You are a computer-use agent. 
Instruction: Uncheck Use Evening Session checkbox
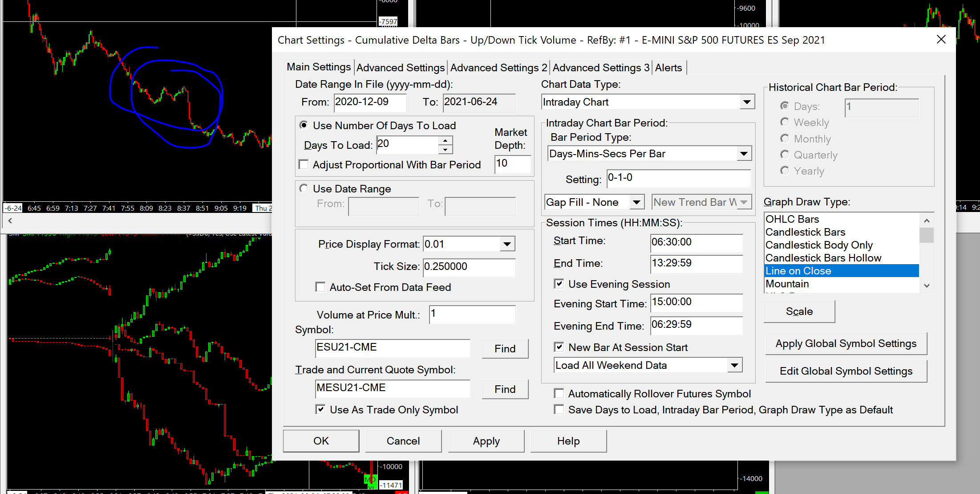559,284
